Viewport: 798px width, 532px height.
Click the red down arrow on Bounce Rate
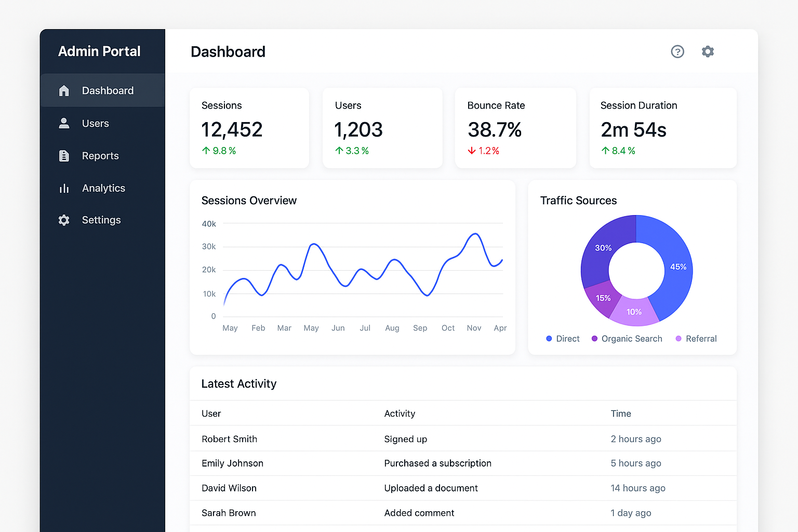tap(472, 151)
